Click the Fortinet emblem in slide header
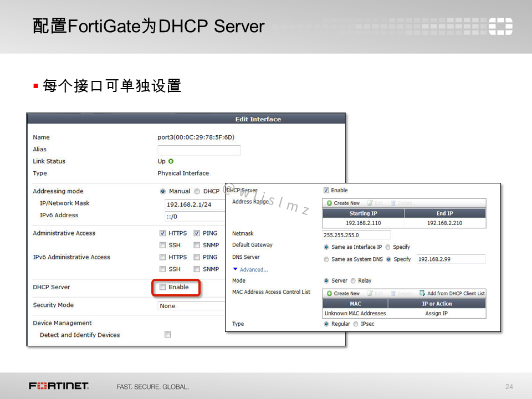The image size is (532, 399). 500,26
